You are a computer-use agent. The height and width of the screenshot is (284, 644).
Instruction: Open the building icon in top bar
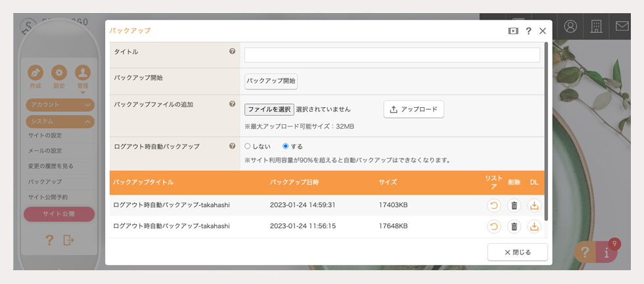click(596, 26)
